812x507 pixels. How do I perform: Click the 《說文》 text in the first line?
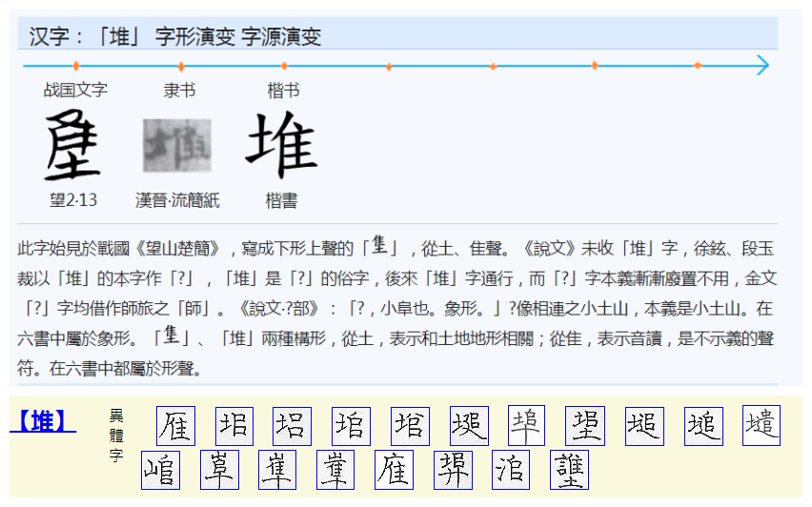point(548,249)
